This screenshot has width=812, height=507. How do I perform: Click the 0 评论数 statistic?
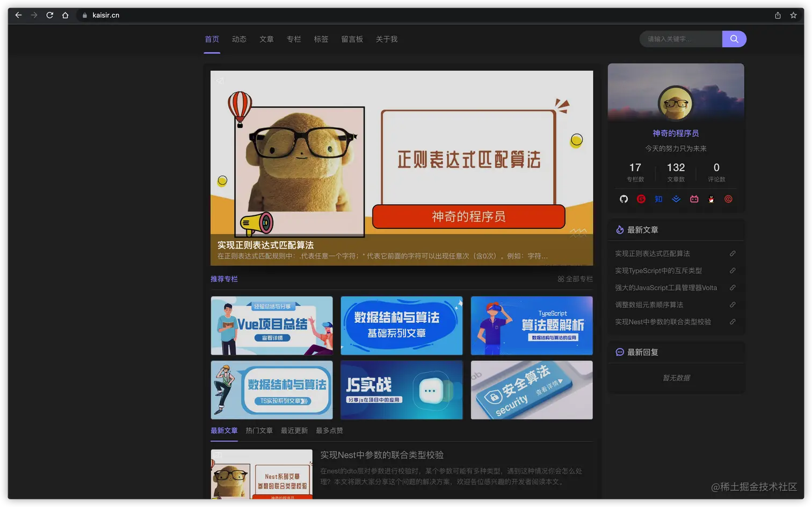(716, 172)
